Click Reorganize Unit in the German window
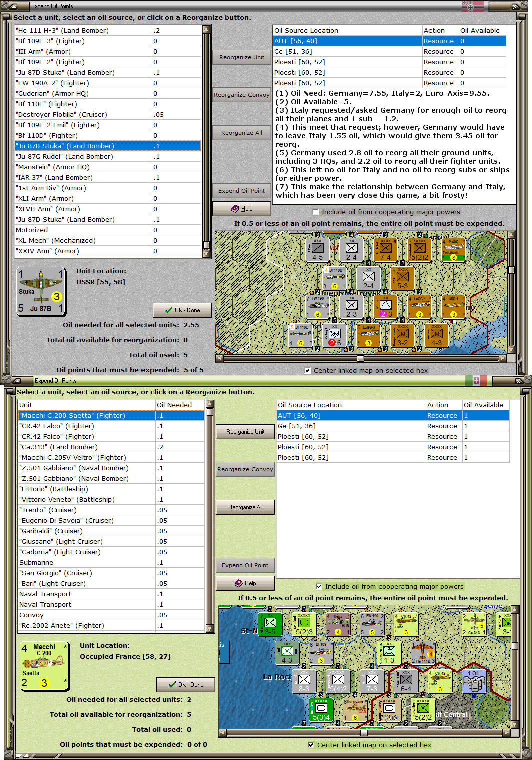This screenshot has width=532, height=760. [x=242, y=57]
